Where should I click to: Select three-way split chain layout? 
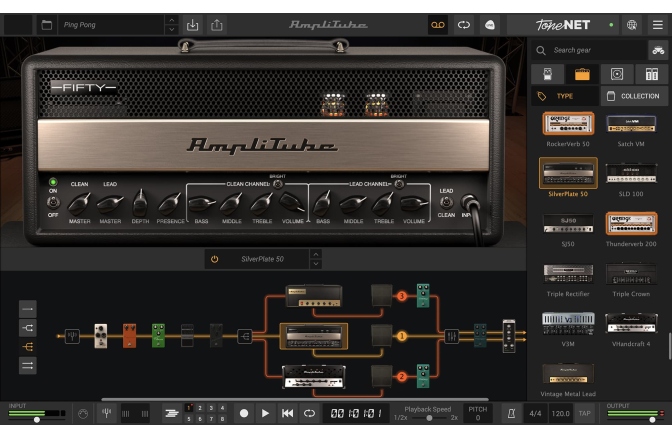click(x=28, y=347)
